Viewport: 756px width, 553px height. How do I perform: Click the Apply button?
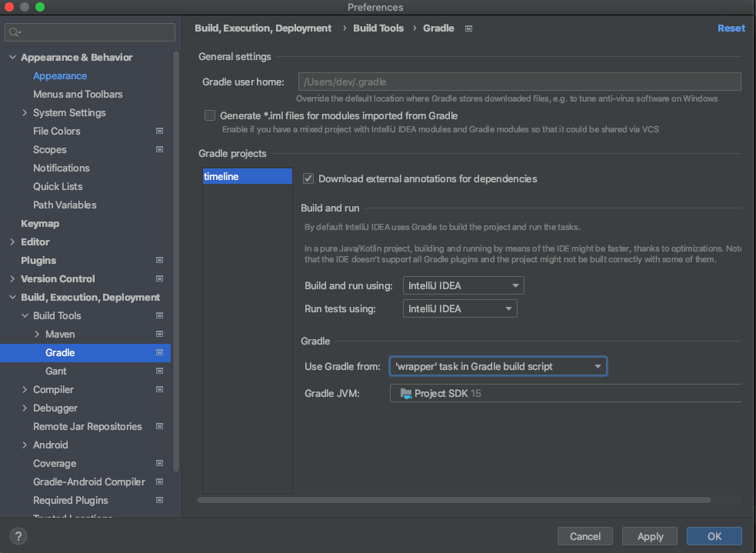650,536
